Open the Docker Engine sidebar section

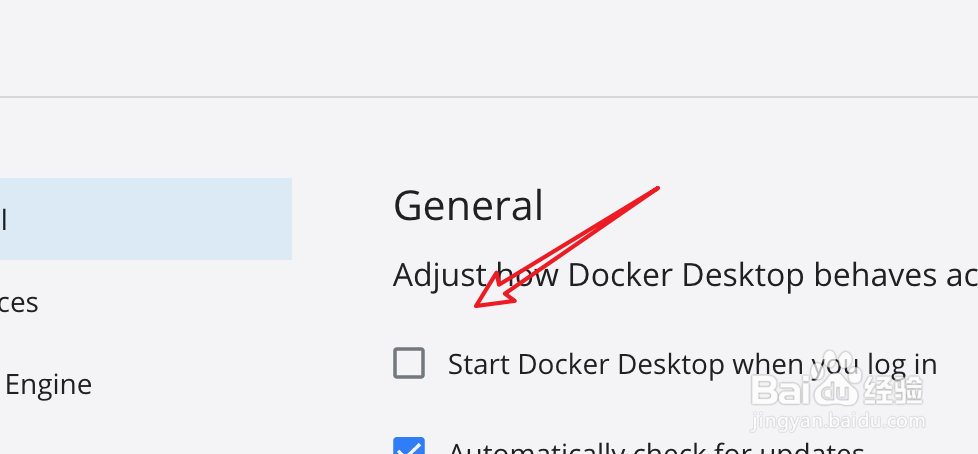click(x=46, y=384)
